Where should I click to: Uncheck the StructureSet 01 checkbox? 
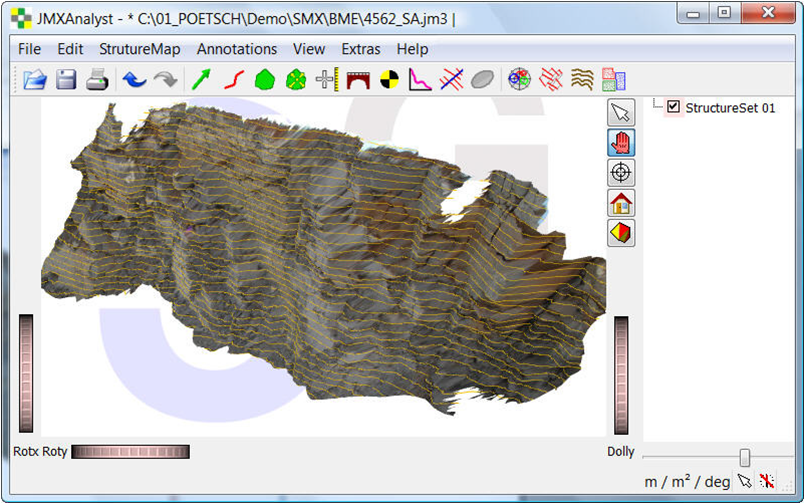tap(673, 108)
